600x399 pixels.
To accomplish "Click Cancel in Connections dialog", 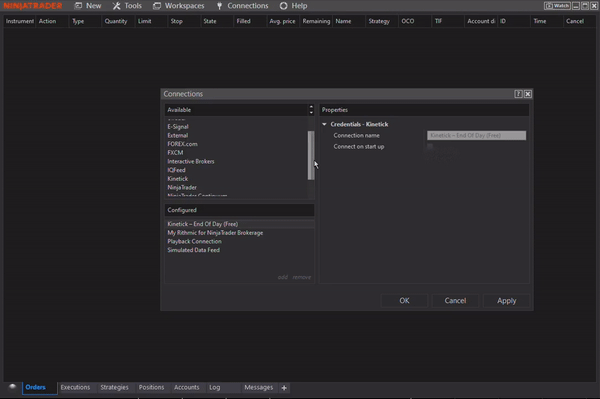I will click(455, 301).
